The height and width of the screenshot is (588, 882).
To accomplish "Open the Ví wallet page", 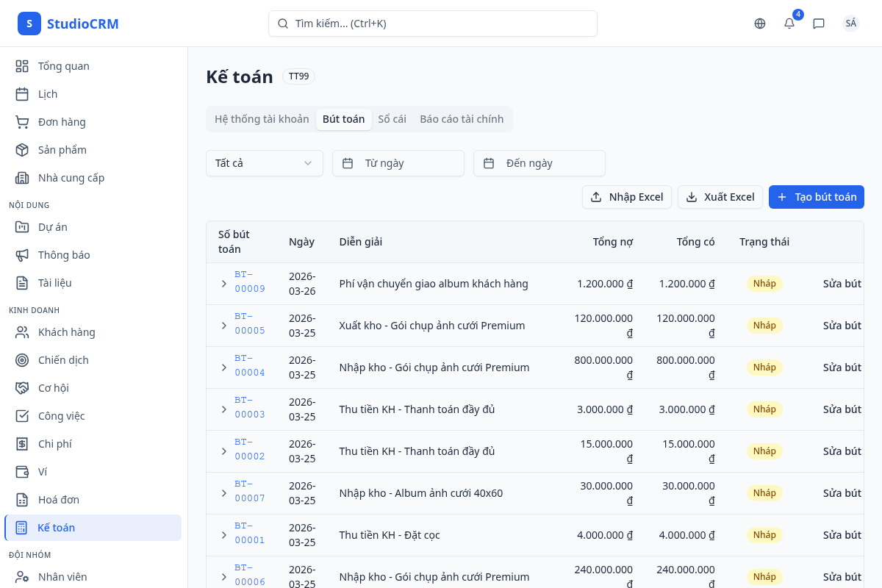I will [42, 472].
